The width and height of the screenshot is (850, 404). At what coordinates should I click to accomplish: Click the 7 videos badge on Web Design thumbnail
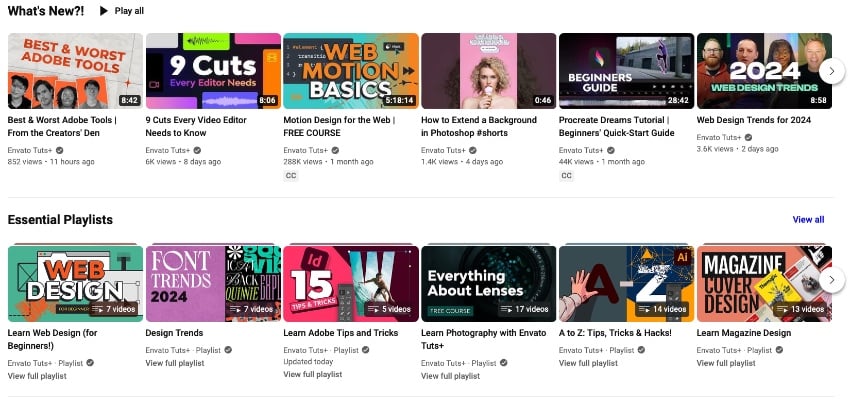[113, 309]
